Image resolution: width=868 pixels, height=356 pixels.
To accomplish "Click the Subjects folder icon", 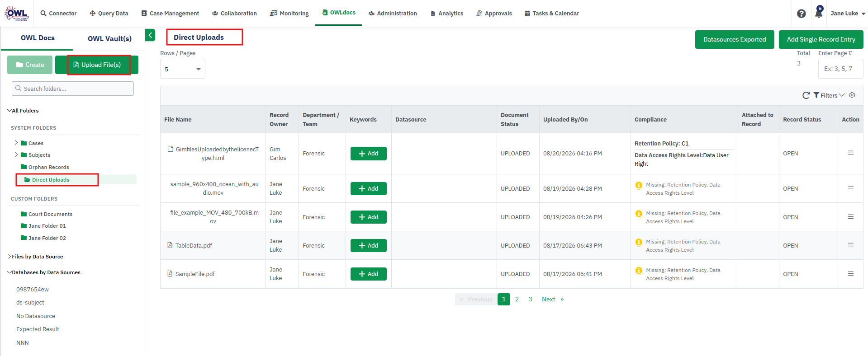I will click(24, 155).
